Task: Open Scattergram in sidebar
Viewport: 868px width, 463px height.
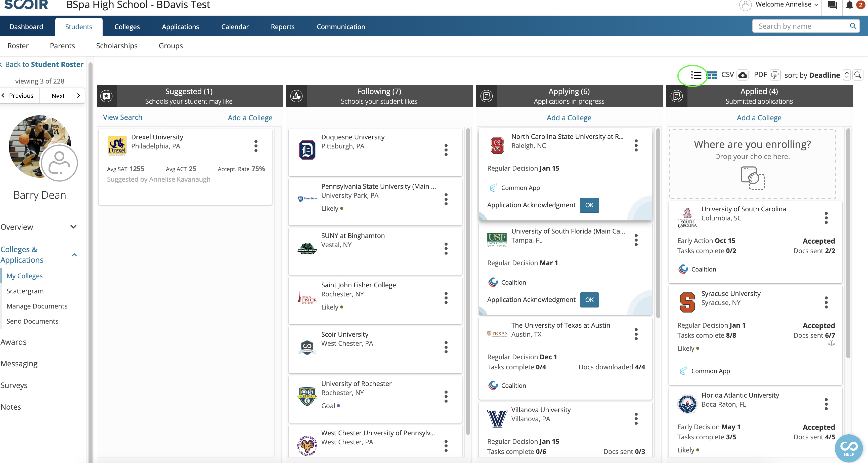Action: [x=25, y=291]
